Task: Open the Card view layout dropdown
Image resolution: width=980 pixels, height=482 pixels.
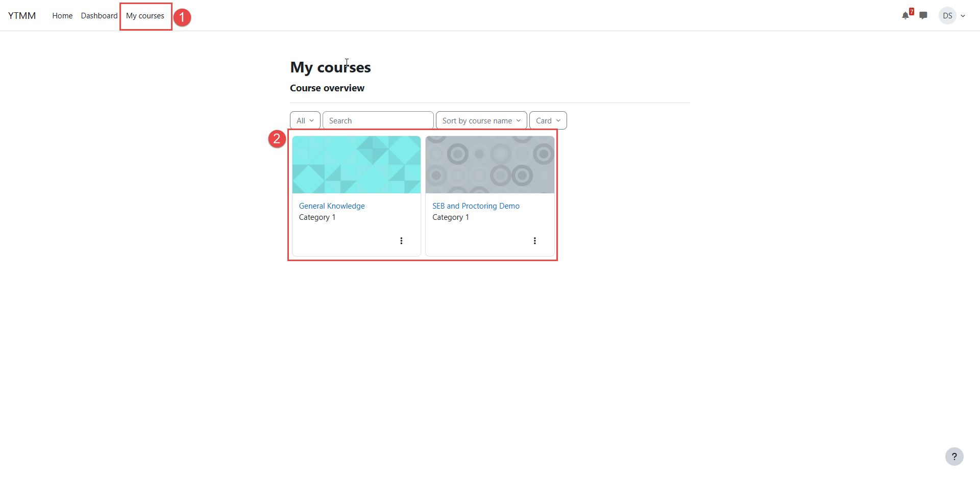Action: coord(548,120)
